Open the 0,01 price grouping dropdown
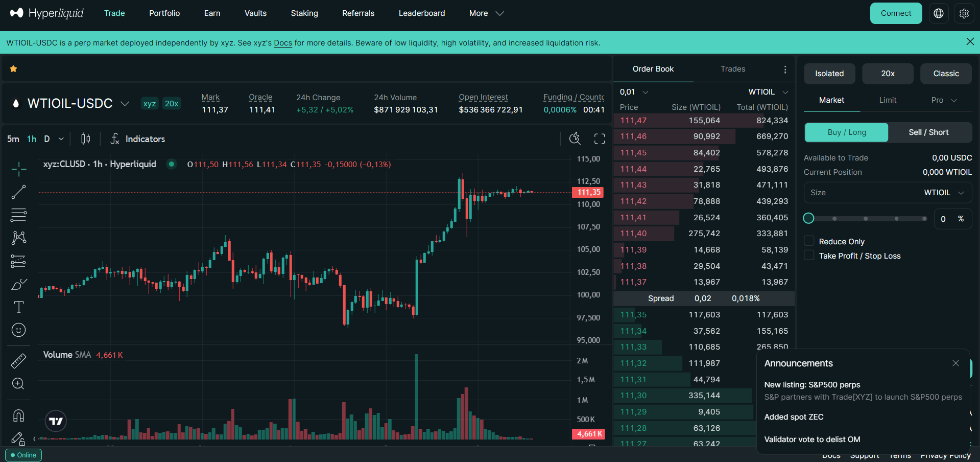 point(634,92)
